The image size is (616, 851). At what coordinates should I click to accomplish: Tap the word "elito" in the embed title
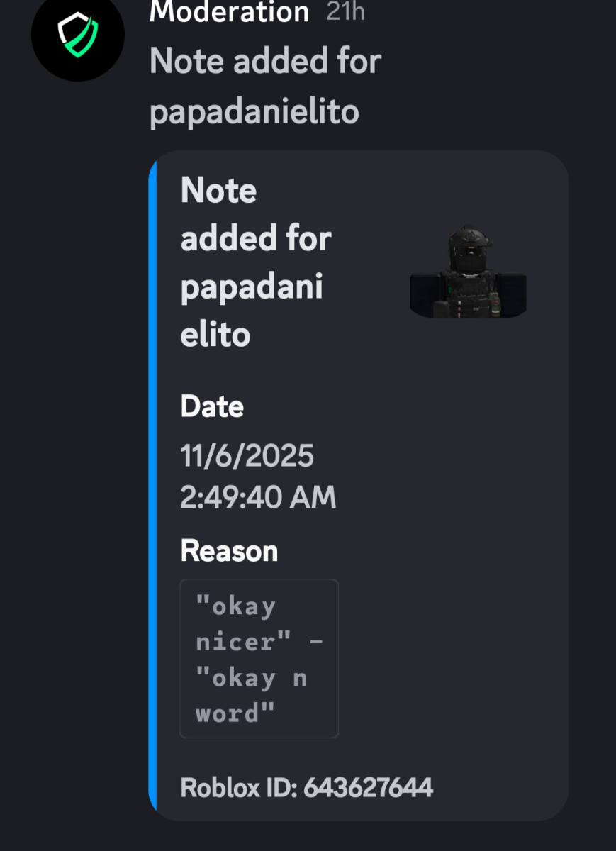click(215, 335)
